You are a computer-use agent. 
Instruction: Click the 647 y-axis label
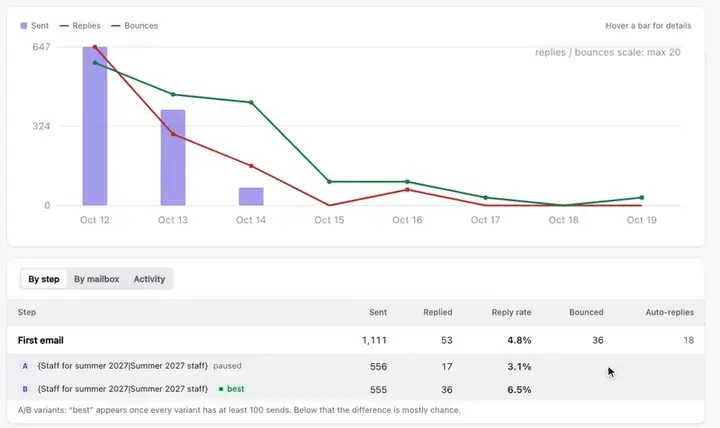click(x=41, y=47)
